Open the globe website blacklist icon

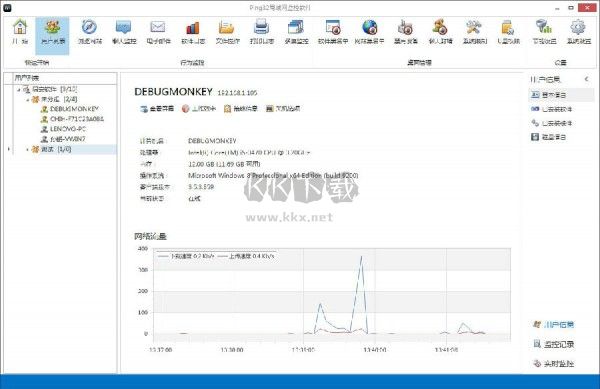(x=370, y=27)
